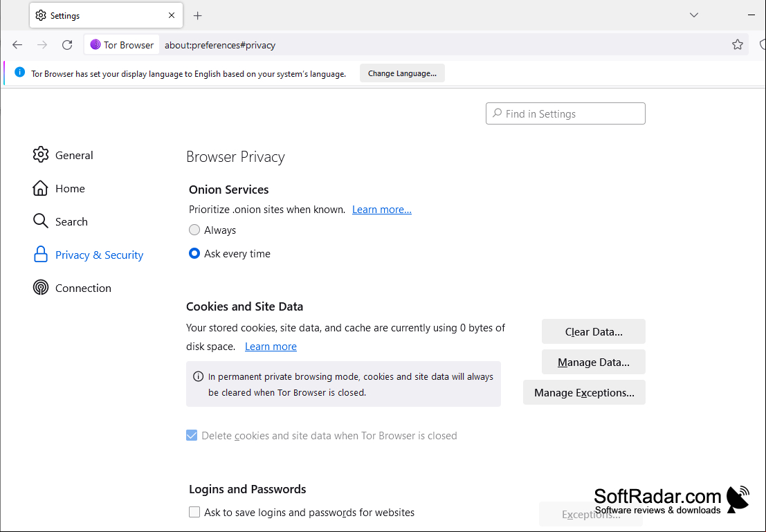Viewport: 766px width, 532px height.
Task: Click the magnifier icon in Find in Settings
Action: click(497, 113)
